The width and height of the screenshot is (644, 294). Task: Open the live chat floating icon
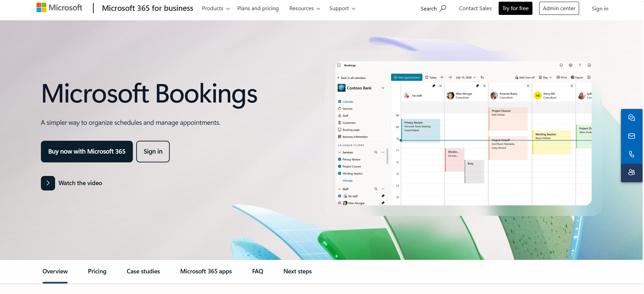pyautogui.click(x=631, y=118)
